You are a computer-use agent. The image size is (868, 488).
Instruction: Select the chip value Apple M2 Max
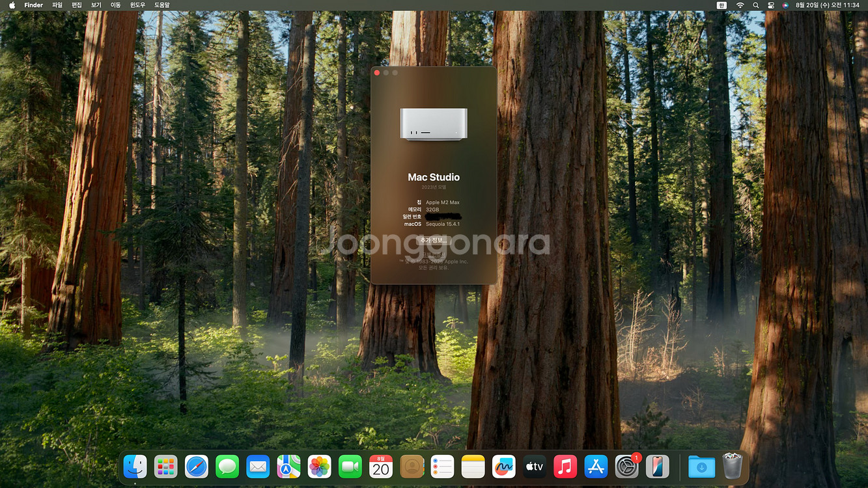click(x=443, y=202)
